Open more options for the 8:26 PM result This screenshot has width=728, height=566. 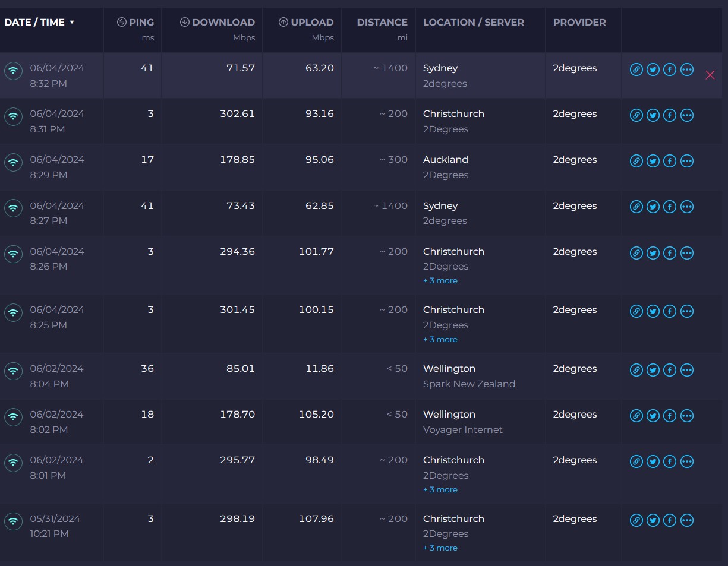click(x=687, y=253)
